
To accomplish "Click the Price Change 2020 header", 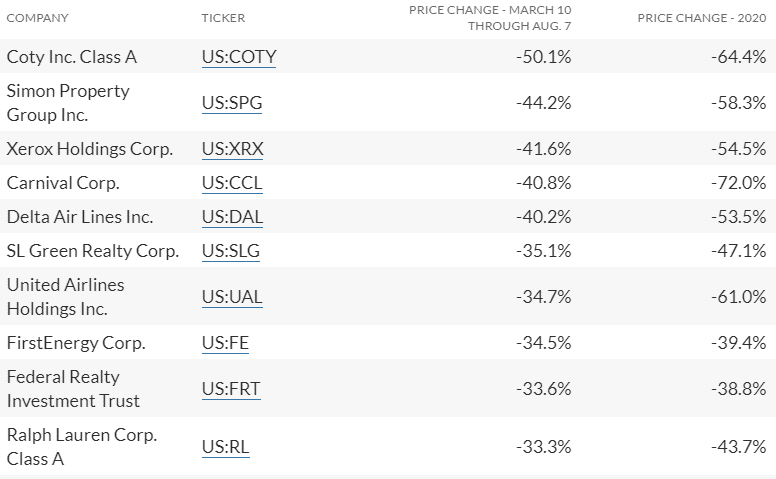I will point(702,18).
